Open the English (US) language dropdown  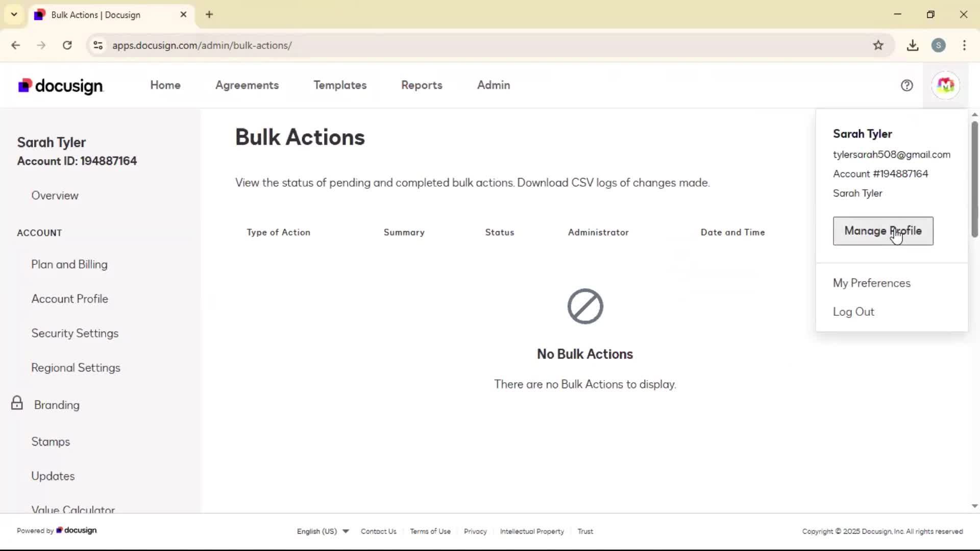coord(323,531)
